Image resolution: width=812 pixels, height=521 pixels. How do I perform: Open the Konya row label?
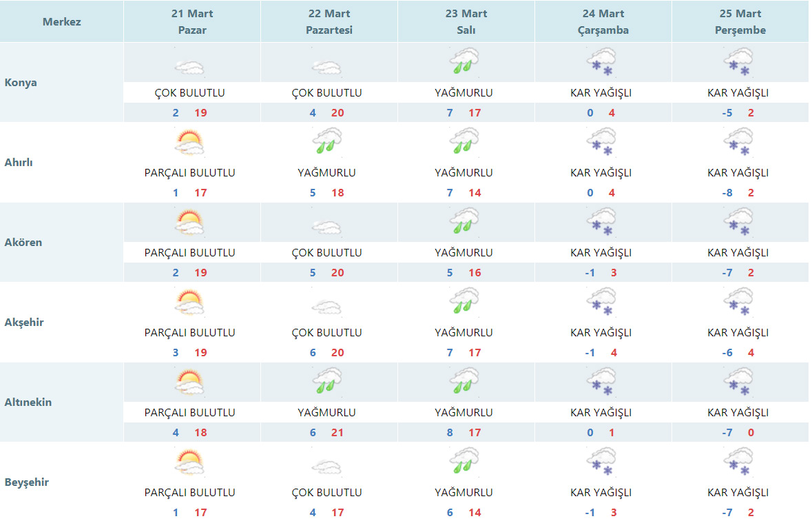[x=21, y=83]
